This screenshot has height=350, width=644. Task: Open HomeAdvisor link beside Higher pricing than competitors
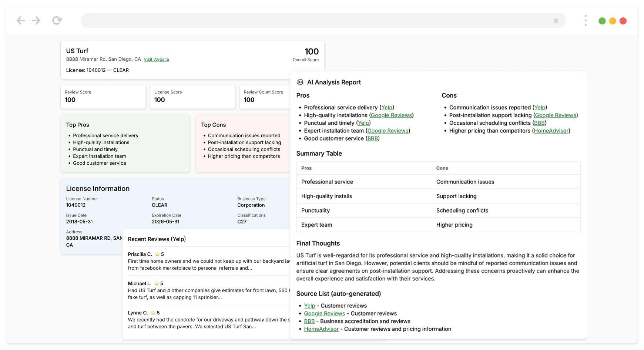(551, 131)
